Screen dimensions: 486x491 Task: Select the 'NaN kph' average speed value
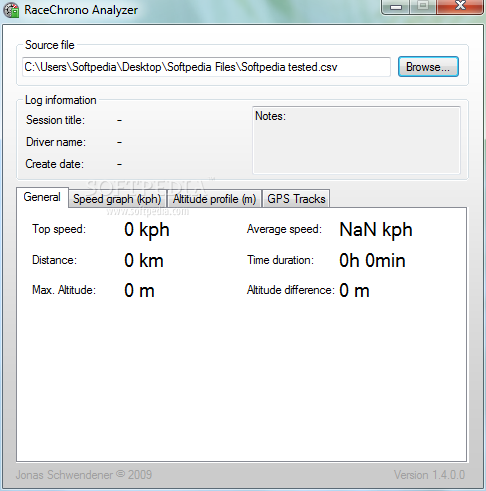coord(376,230)
